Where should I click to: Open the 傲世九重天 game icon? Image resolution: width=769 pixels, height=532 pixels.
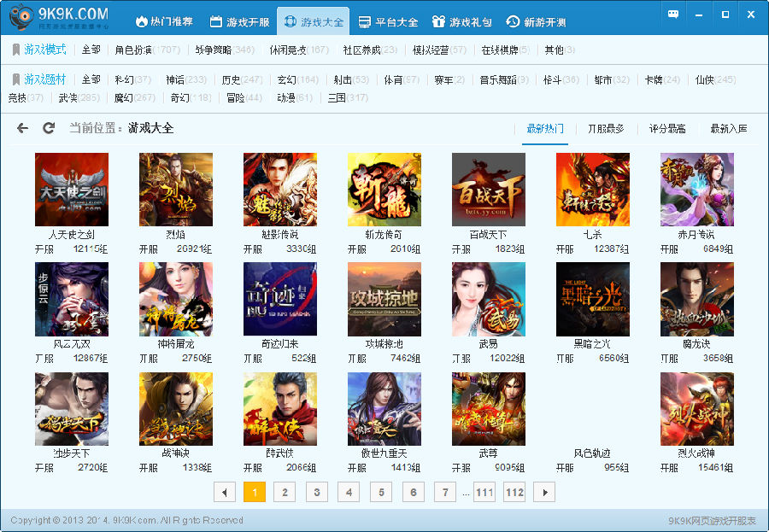coord(384,409)
